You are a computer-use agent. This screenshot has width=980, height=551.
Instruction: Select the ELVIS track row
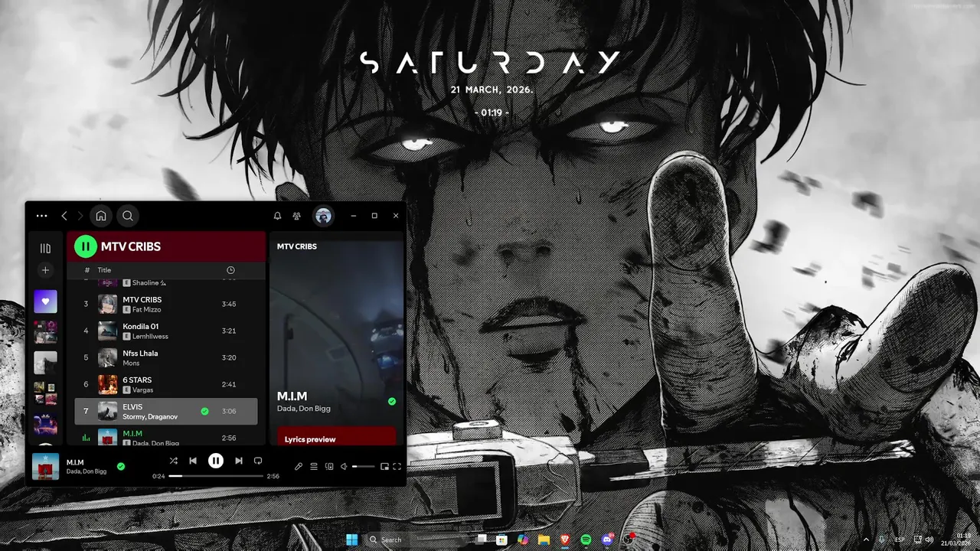pyautogui.click(x=166, y=411)
